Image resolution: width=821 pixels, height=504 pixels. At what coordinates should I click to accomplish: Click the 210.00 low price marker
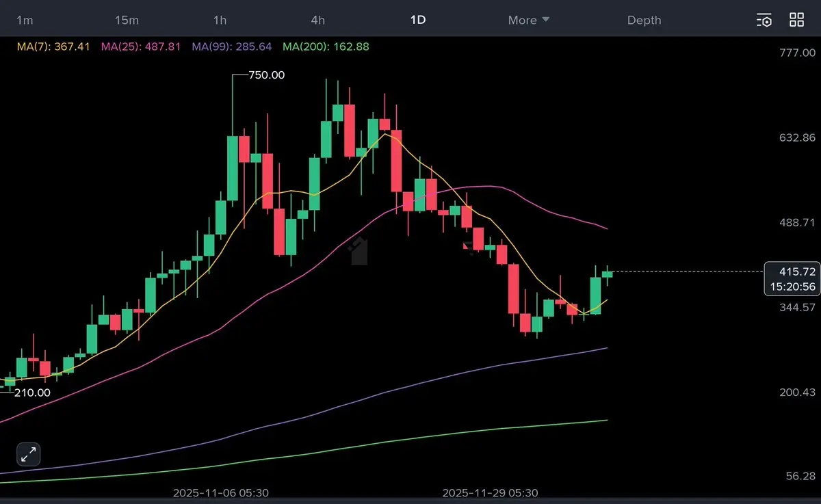[x=32, y=393]
